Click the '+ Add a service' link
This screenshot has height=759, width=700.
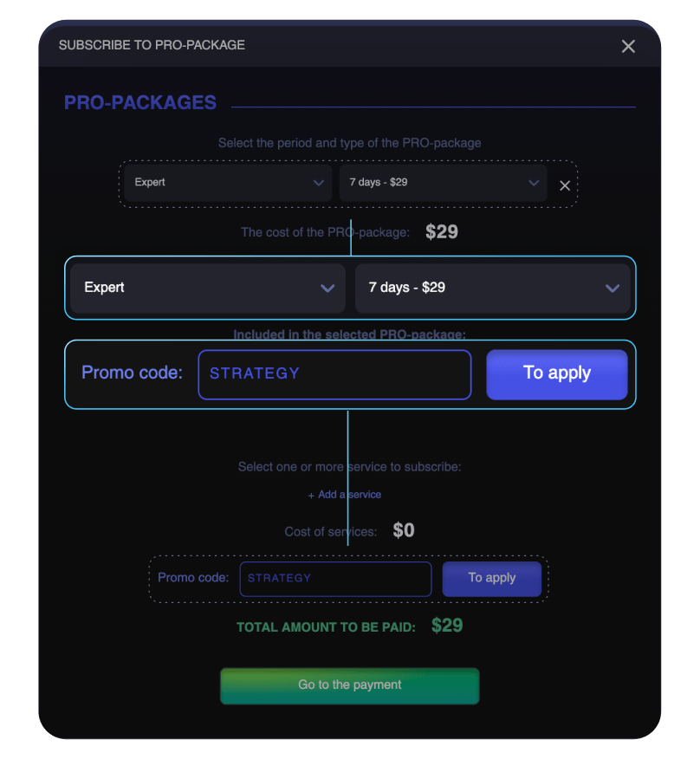click(345, 495)
